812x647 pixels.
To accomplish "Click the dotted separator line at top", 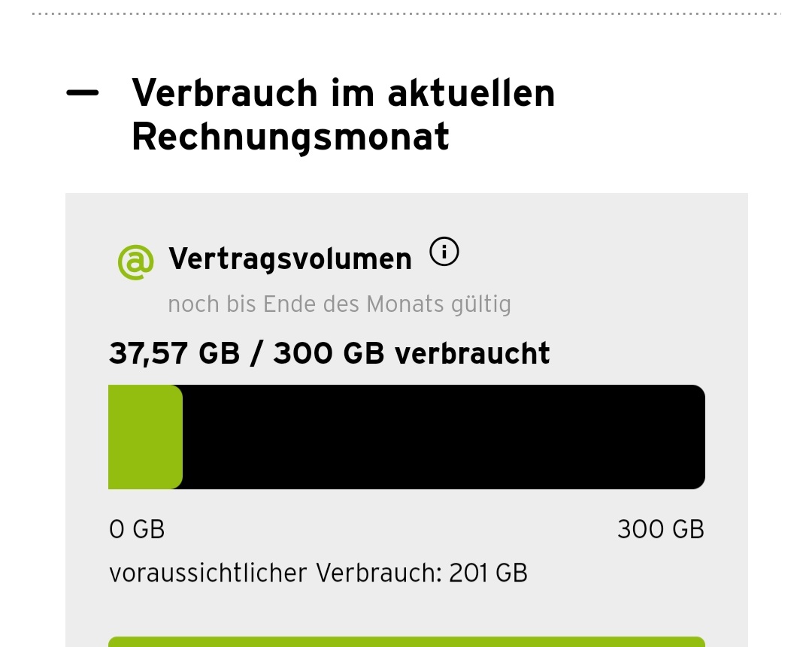I will pos(406,14).
